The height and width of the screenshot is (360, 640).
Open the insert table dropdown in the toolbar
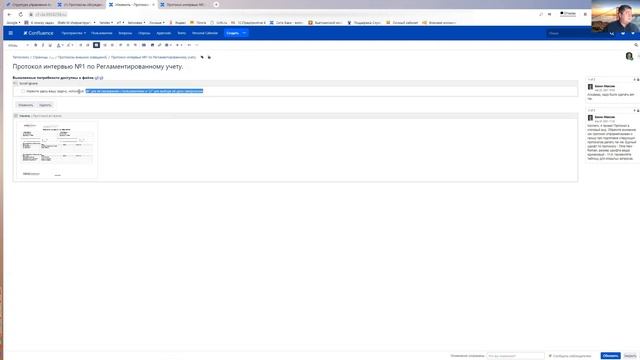point(168,45)
